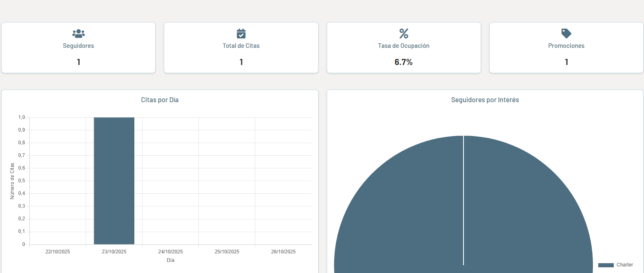Click the Charter pie chart segment

(x=464, y=204)
